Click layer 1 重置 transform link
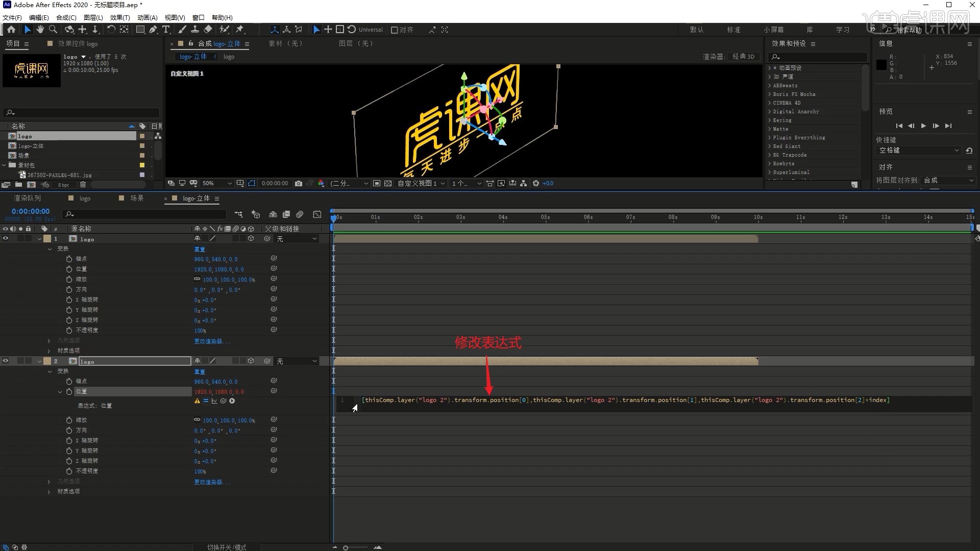 [200, 249]
